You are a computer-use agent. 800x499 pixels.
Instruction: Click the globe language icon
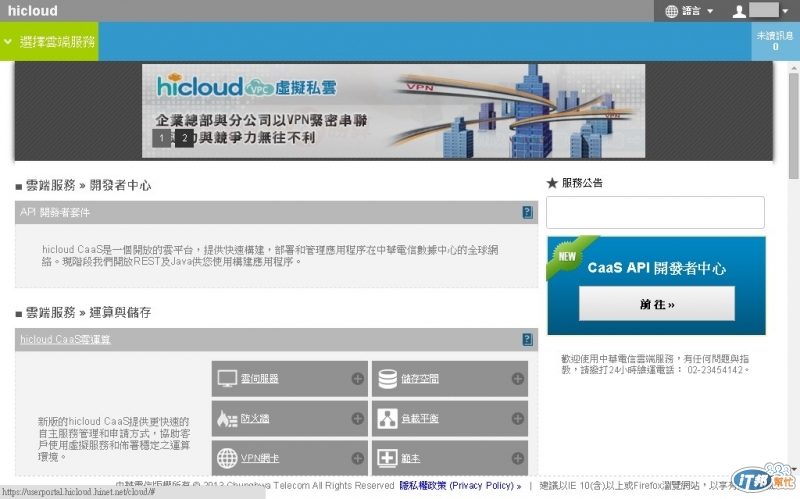coord(672,11)
